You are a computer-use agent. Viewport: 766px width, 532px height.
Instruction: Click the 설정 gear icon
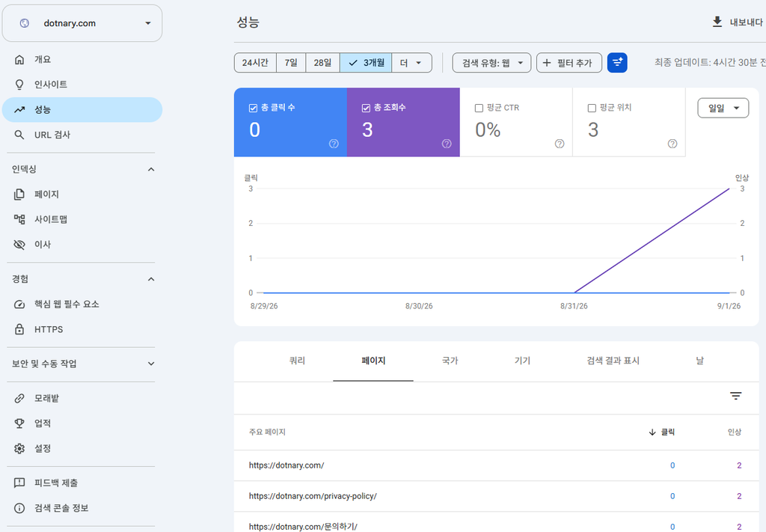tap(19, 448)
